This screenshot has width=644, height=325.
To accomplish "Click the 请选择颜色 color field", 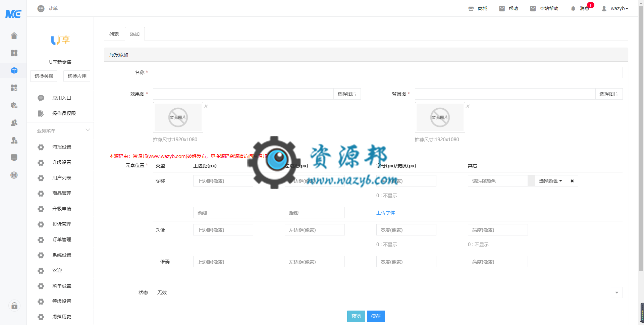I will pos(497,181).
